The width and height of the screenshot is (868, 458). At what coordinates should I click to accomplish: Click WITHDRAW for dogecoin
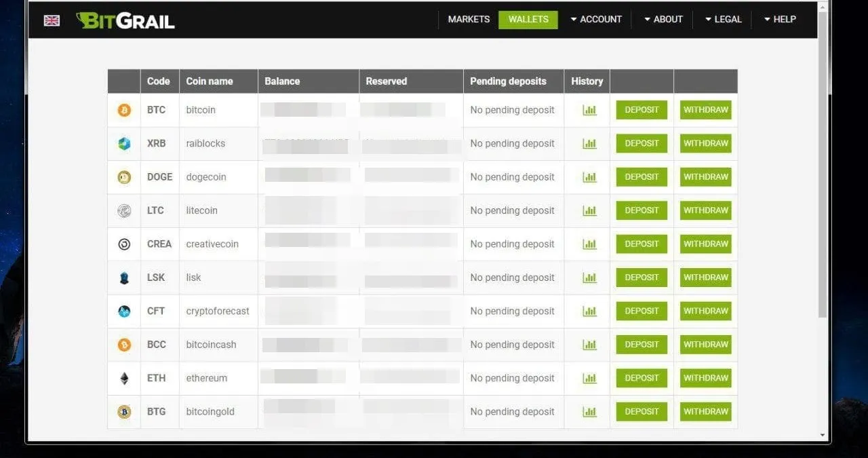(x=706, y=177)
